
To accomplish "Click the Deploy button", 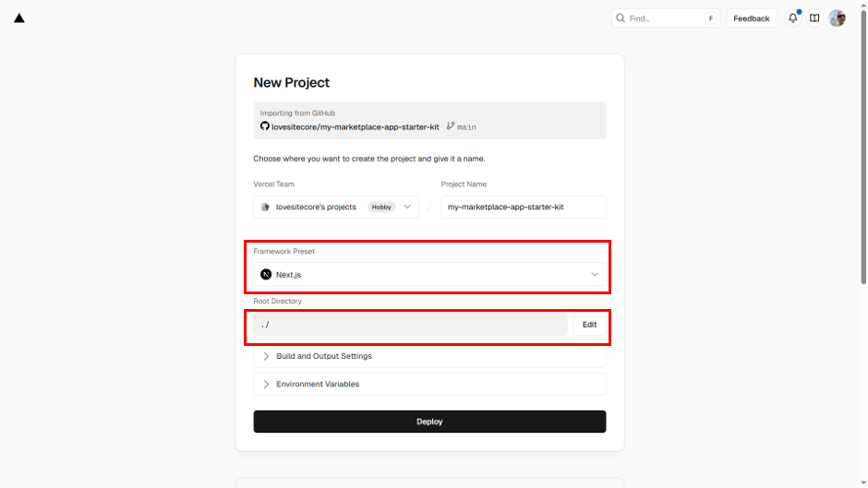I will tap(429, 422).
